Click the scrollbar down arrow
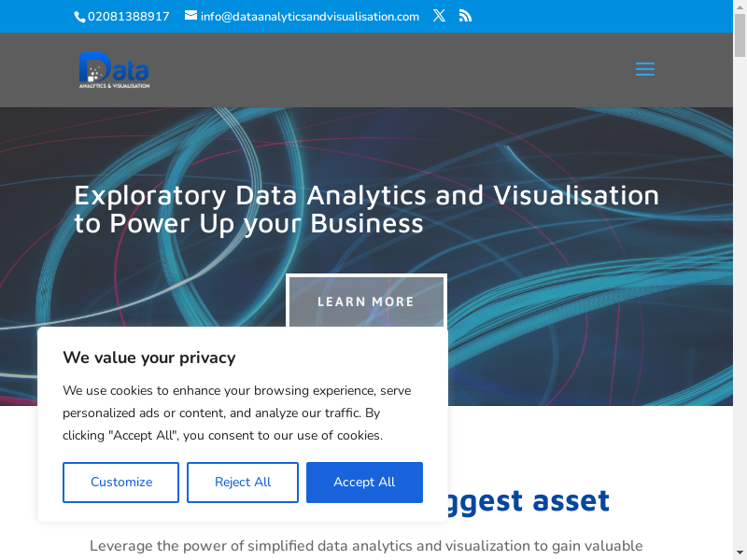The height and width of the screenshot is (560, 747). tap(740, 553)
